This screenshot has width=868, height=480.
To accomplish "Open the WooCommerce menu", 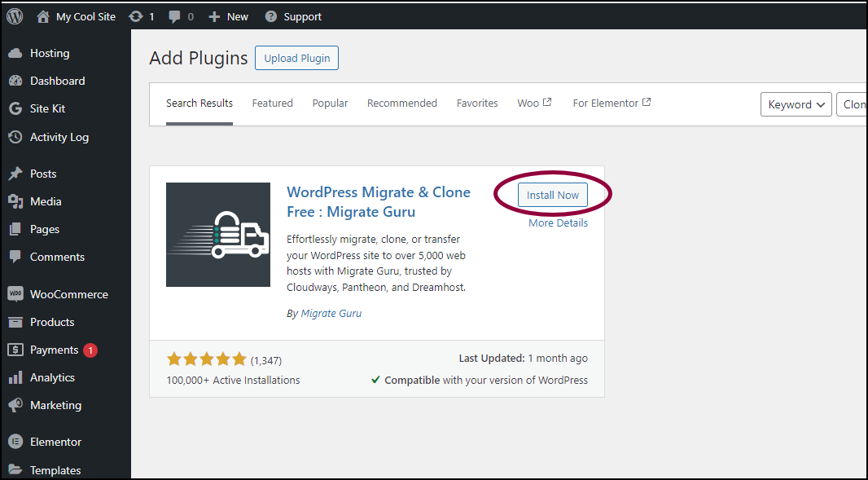I will coord(68,294).
